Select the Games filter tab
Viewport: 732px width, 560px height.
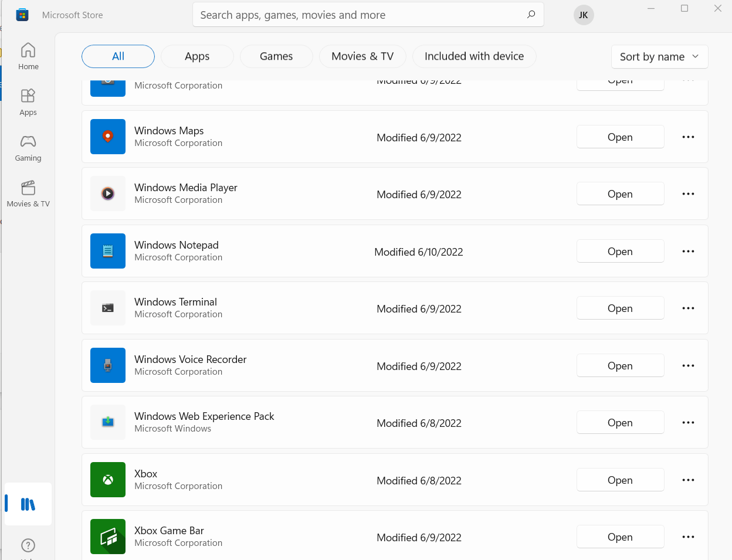276,56
